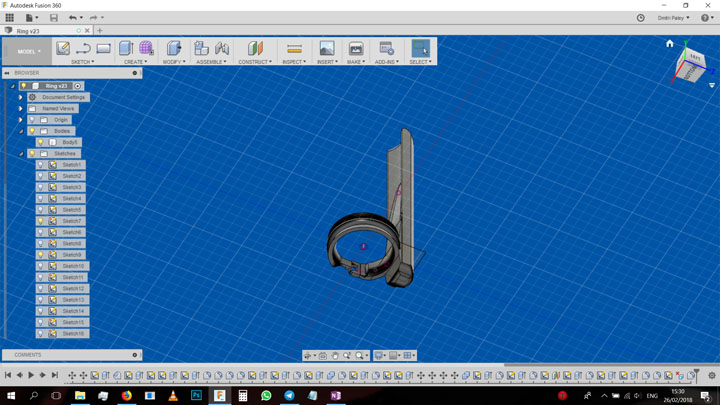Click the timeline Play button
Screen dimensions: 720x405
click(x=31, y=375)
